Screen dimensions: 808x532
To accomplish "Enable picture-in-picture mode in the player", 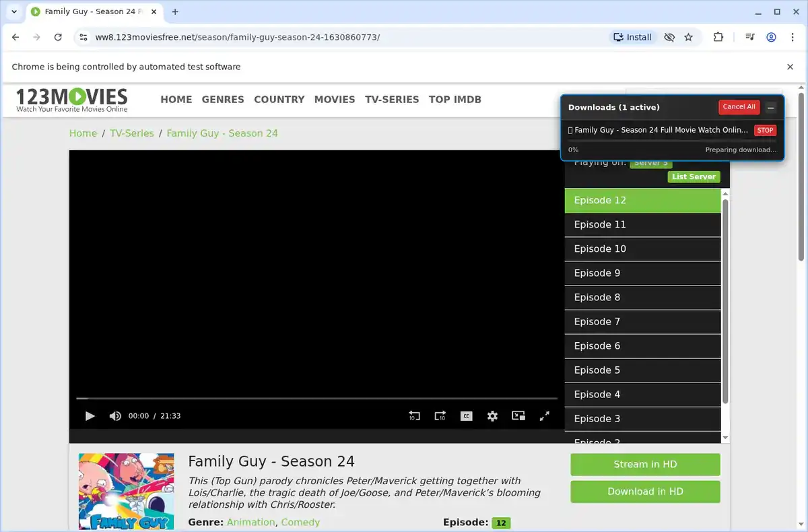I will coord(518,416).
